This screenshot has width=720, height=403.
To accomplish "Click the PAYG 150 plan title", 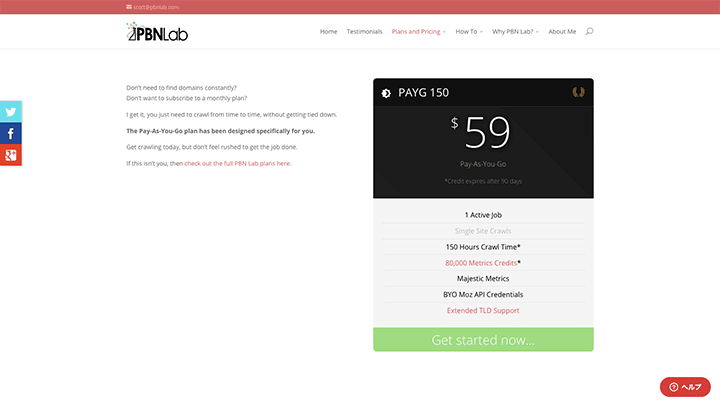I will click(x=423, y=93).
